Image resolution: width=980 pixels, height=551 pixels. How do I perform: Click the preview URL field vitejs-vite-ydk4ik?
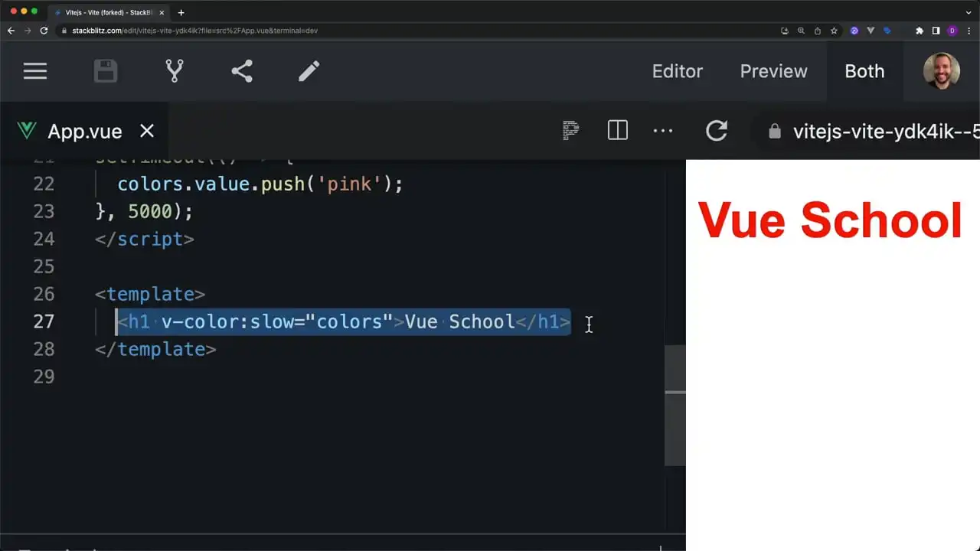(x=886, y=132)
